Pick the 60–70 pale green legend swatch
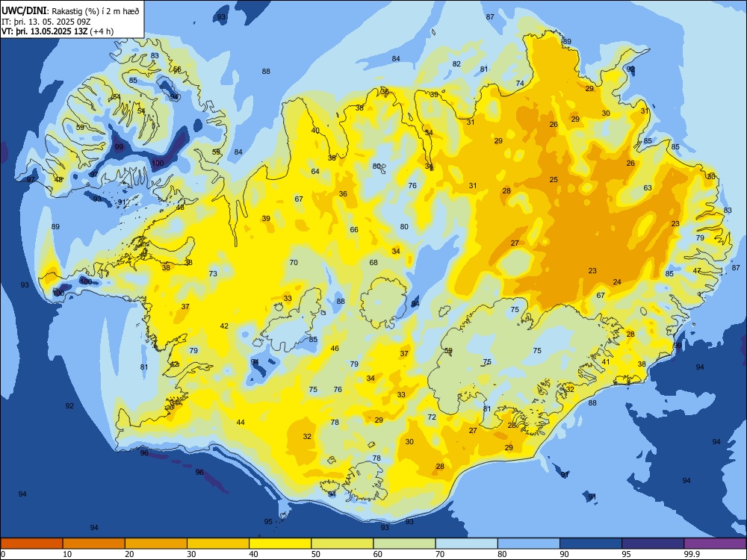This screenshot has height=560, width=747. click(x=404, y=544)
